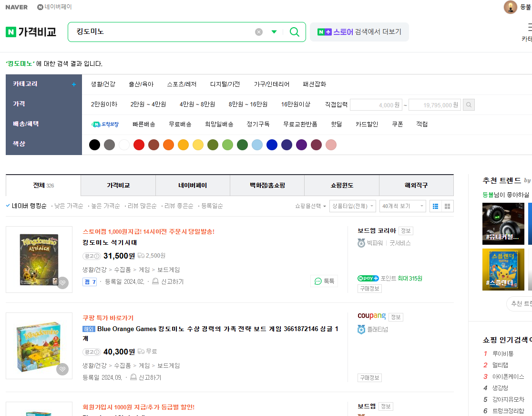
Task: Toggle the 무료교환반품 filter
Action: coord(300,125)
